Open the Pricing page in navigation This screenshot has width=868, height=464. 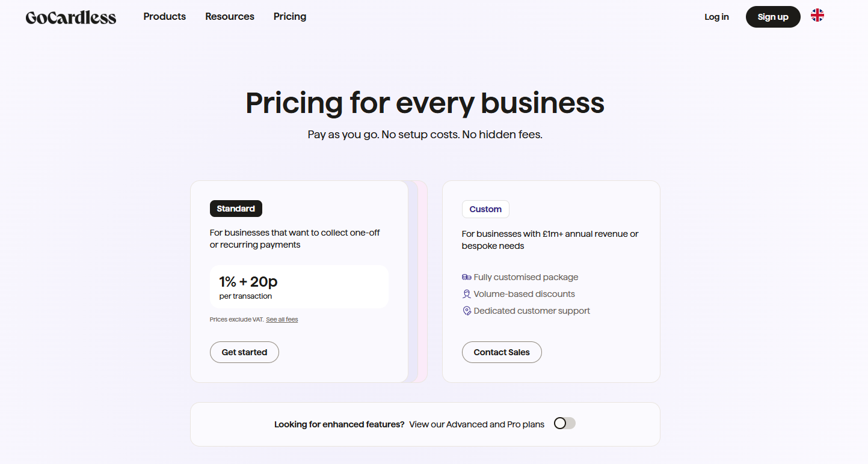(290, 16)
